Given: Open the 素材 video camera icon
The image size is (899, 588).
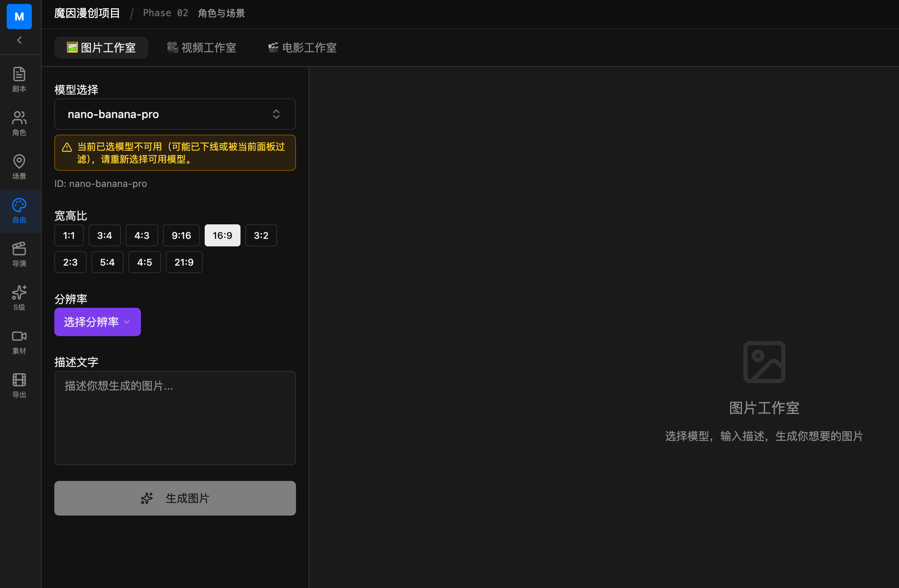Looking at the screenshot, I should [19, 341].
